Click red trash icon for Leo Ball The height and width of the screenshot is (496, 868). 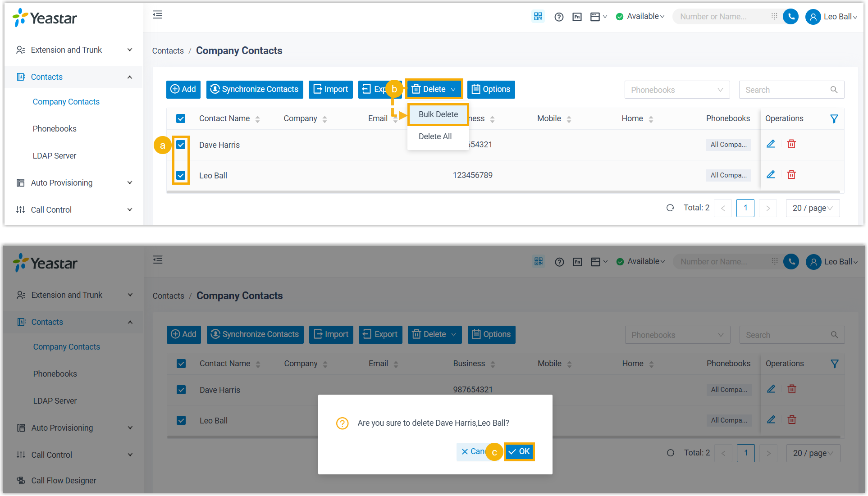click(791, 175)
